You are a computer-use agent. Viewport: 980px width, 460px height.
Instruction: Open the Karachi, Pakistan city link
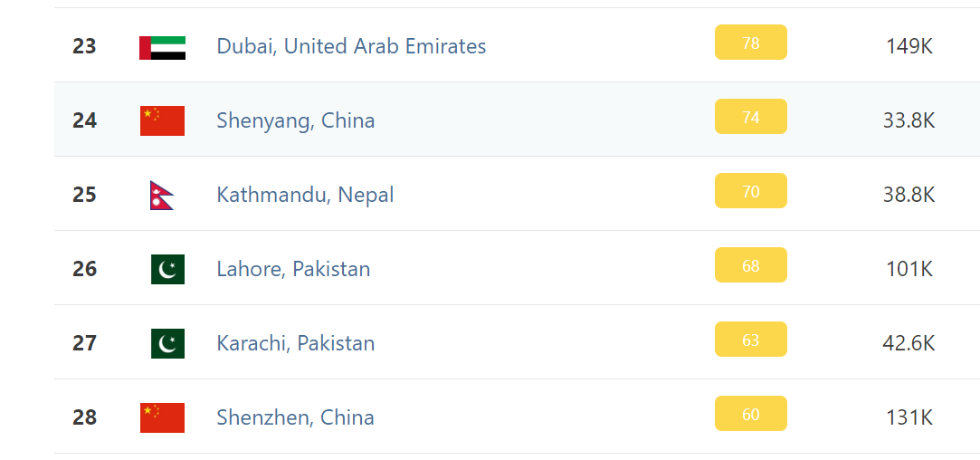pyautogui.click(x=296, y=343)
